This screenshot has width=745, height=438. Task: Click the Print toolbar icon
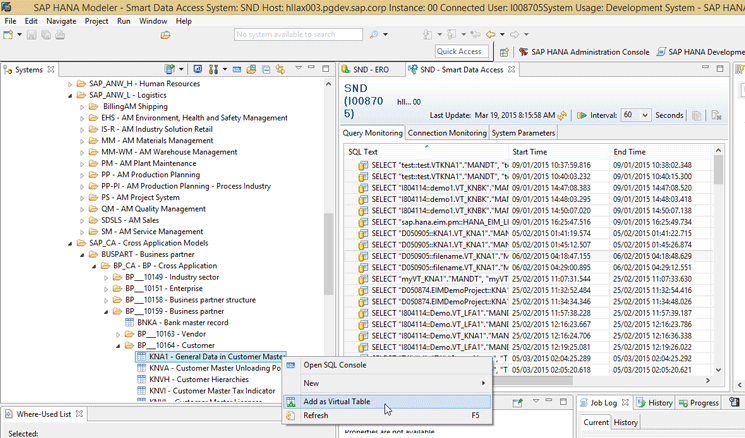pyautogui.click(x=60, y=35)
